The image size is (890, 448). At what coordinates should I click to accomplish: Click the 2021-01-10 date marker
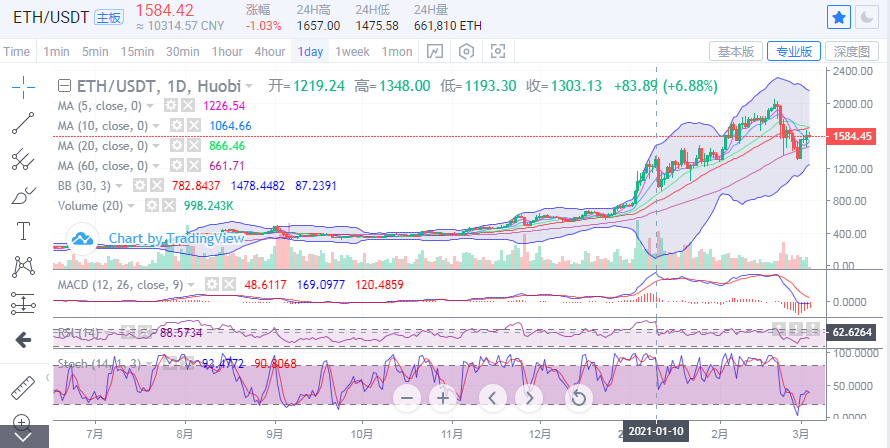656,431
